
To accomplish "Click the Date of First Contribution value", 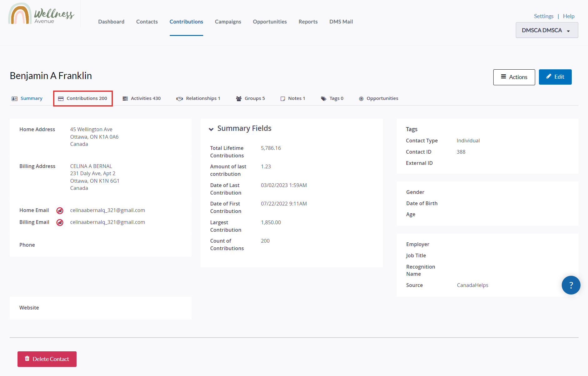I will [x=284, y=204].
